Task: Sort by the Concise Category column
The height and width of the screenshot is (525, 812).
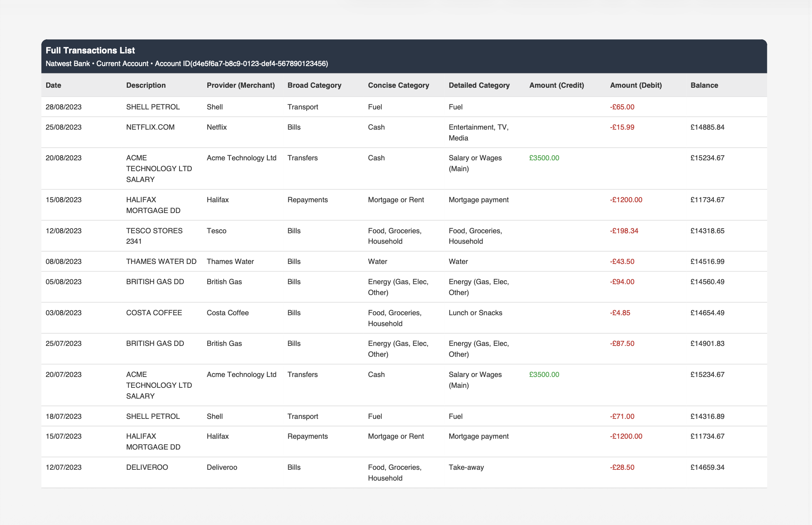Action: point(398,85)
